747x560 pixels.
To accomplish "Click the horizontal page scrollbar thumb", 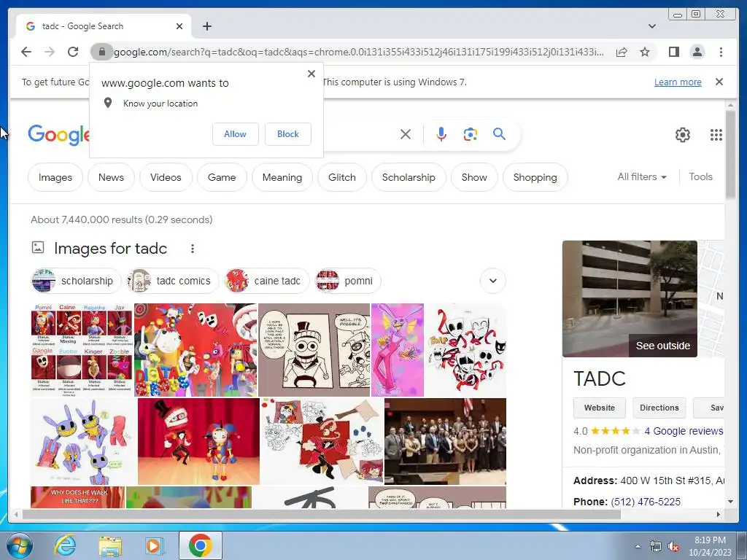I will pyautogui.click(x=322, y=514).
